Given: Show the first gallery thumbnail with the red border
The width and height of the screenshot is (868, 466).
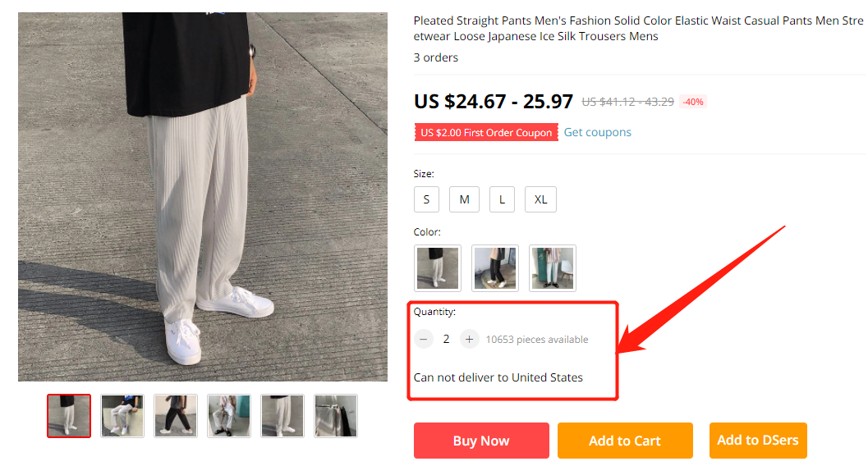Looking at the screenshot, I should click(69, 416).
